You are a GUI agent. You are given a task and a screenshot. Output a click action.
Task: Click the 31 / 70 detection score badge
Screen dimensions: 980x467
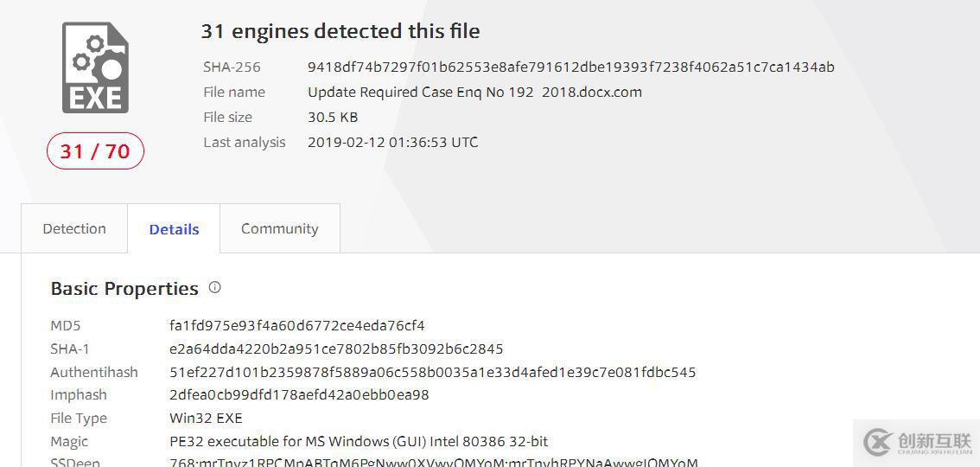point(95,151)
